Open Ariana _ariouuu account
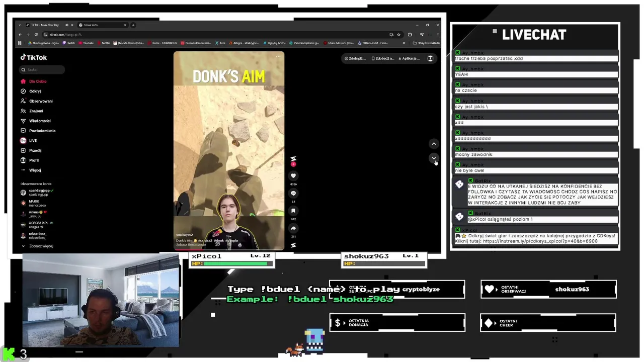 [34, 214]
